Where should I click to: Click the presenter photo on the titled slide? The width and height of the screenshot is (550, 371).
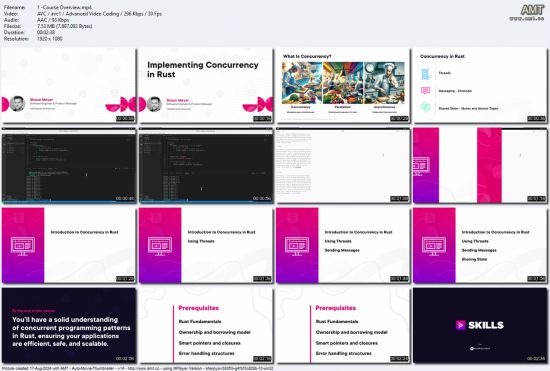[154, 104]
